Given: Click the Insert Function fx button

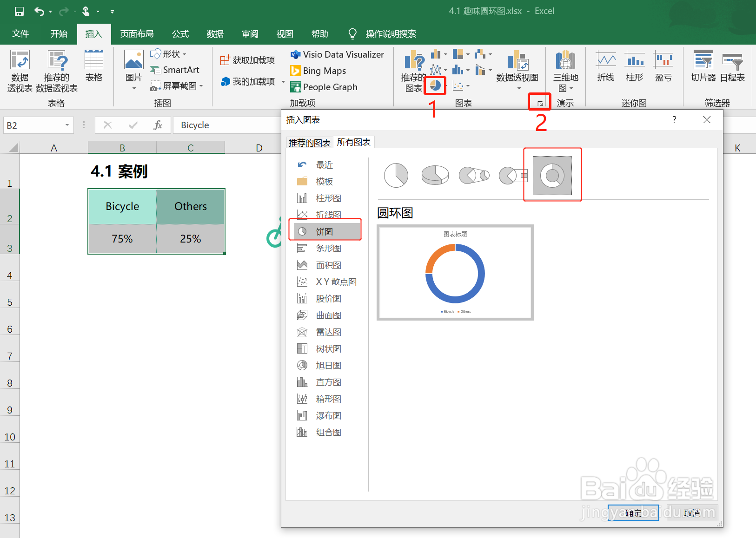Looking at the screenshot, I should tap(158, 125).
